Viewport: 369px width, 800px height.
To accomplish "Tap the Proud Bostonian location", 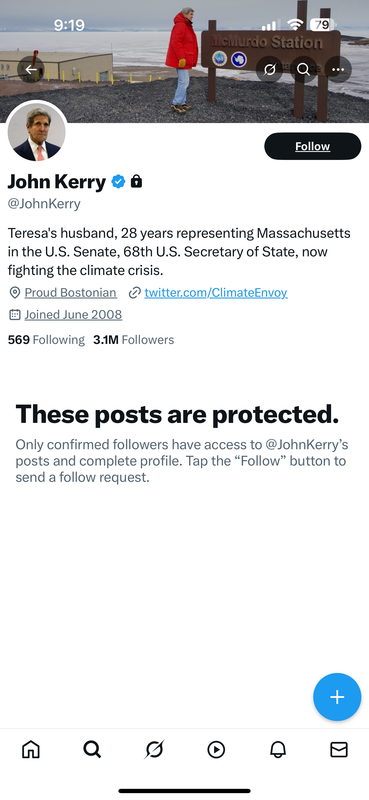I will [70, 293].
